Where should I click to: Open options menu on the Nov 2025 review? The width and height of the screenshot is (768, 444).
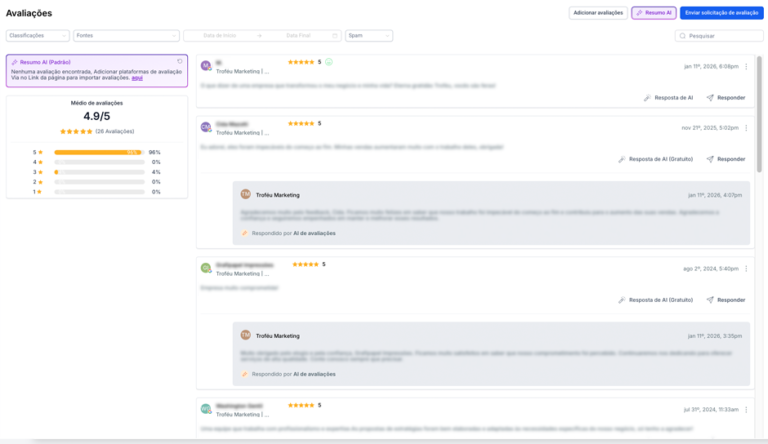pyautogui.click(x=745, y=127)
